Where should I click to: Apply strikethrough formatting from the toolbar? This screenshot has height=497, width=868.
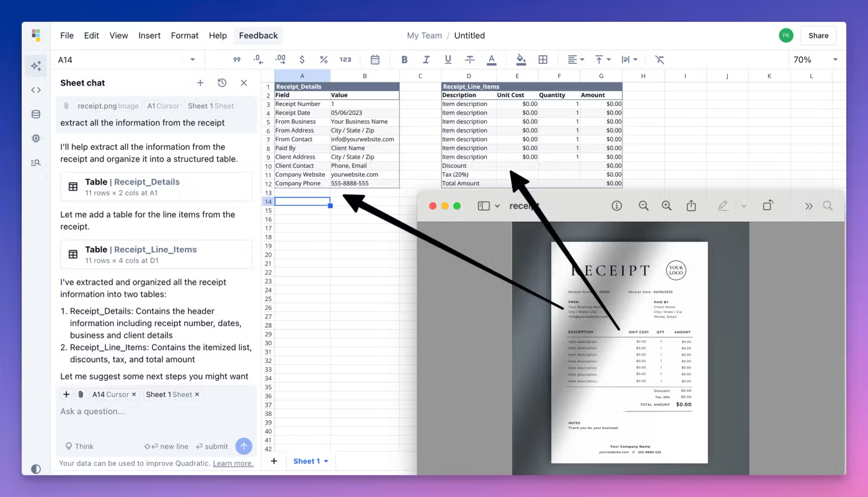coord(470,59)
